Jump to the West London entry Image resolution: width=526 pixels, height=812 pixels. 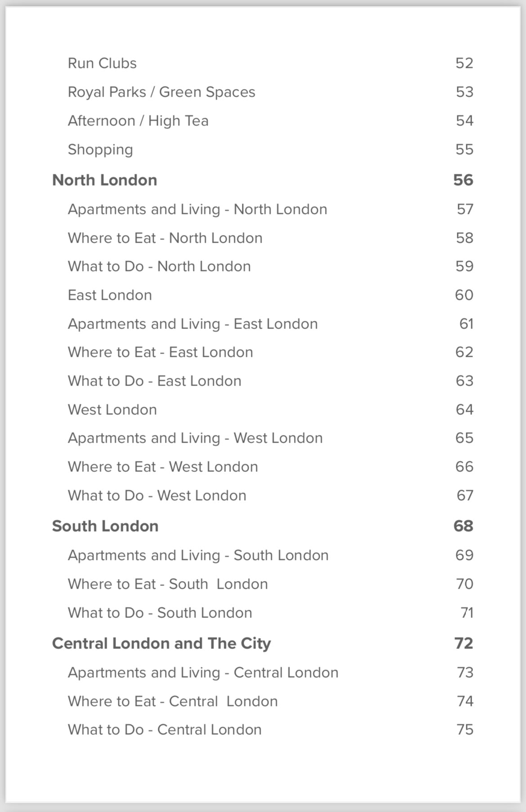coord(112,410)
